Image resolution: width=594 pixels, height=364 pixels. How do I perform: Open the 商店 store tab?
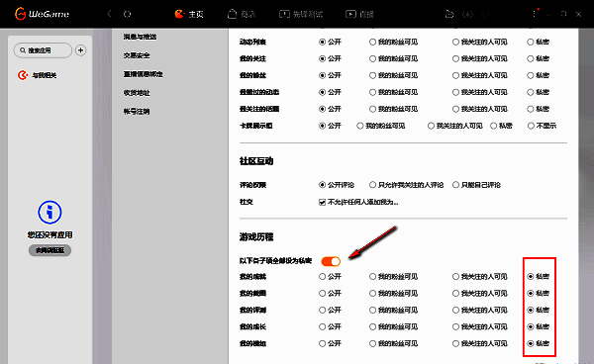(x=242, y=15)
